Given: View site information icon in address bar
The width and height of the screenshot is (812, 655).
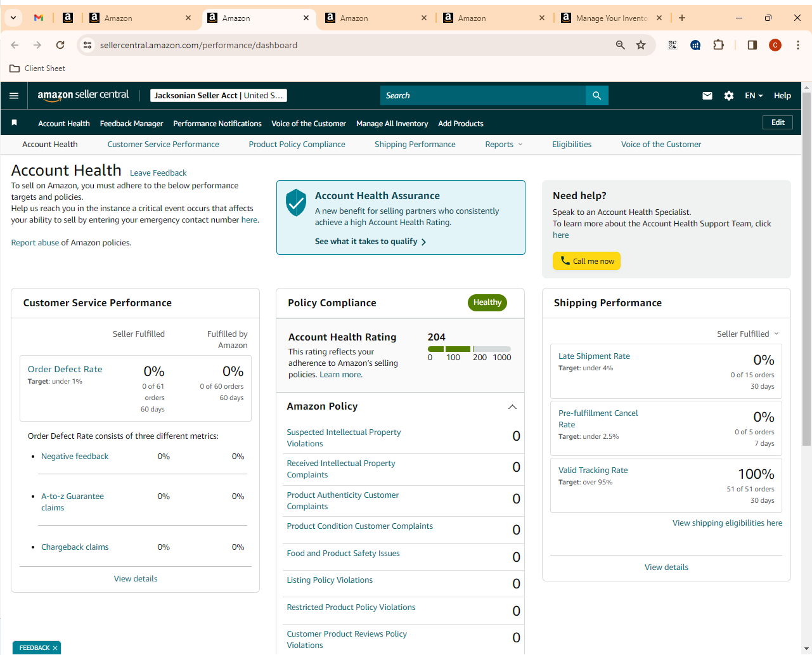Looking at the screenshot, I should (x=88, y=45).
